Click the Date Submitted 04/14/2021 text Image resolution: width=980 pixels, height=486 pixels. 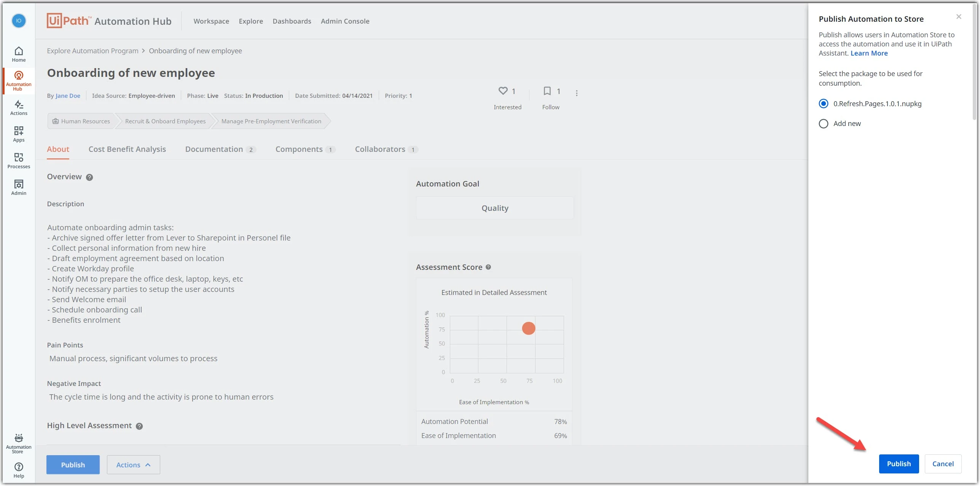tap(334, 96)
